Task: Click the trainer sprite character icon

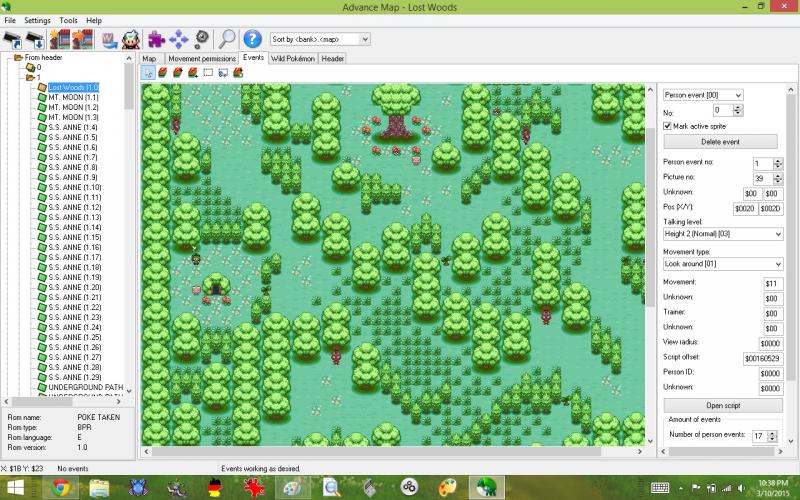Action: tap(131, 39)
